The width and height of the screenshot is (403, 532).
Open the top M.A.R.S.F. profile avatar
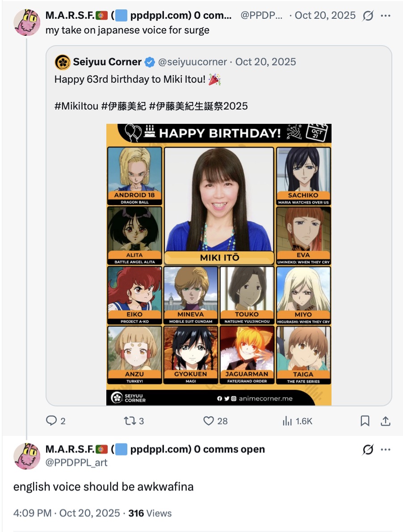click(x=27, y=22)
